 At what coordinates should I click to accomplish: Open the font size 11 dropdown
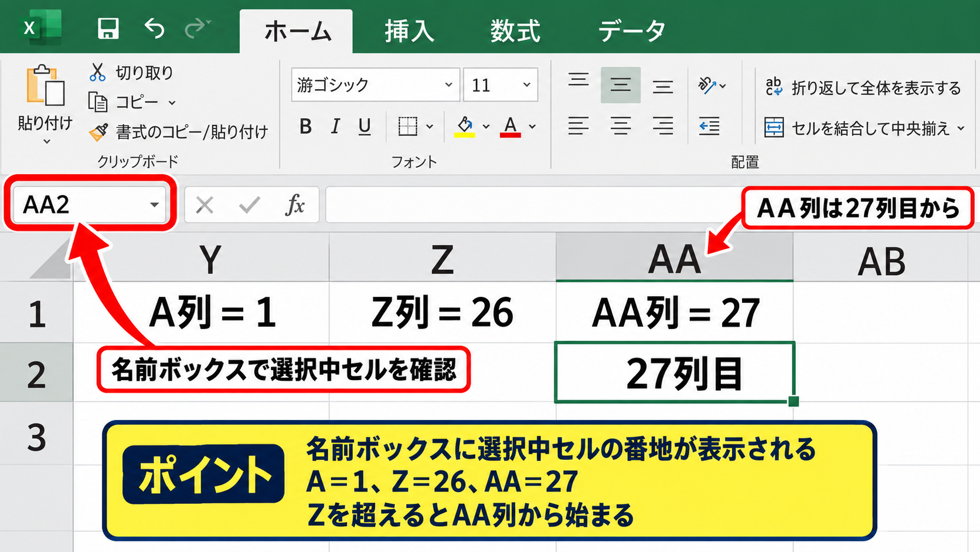tap(526, 85)
